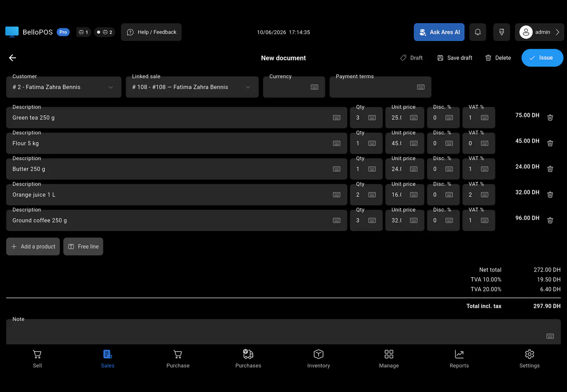This screenshot has width=567, height=392.
Task: Delete the Green tea 250 g line
Action: tap(550, 118)
